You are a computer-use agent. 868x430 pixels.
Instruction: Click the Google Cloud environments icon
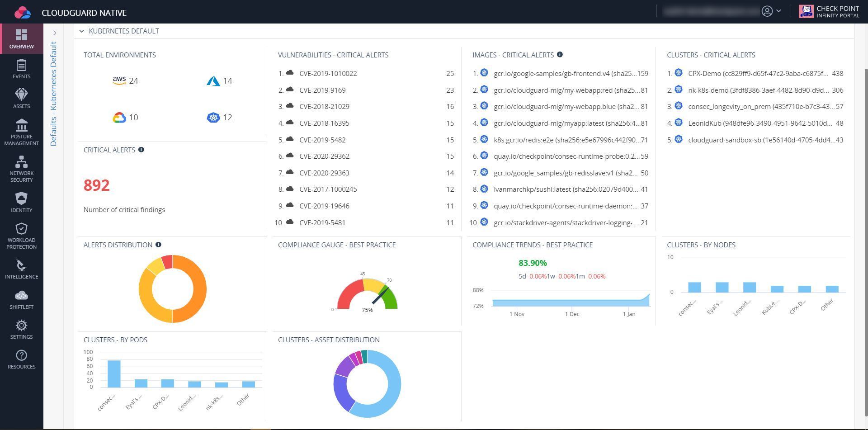[119, 118]
